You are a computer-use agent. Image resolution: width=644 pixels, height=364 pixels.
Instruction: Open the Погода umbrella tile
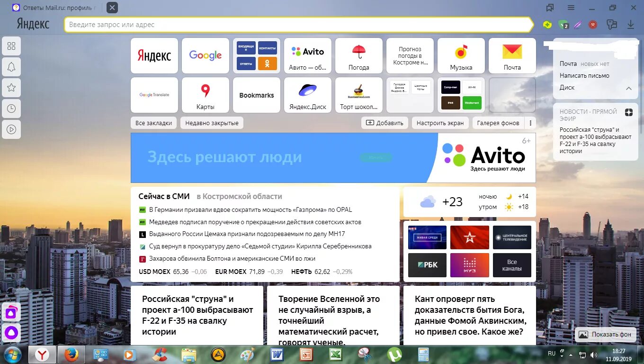pyautogui.click(x=359, y=56)
